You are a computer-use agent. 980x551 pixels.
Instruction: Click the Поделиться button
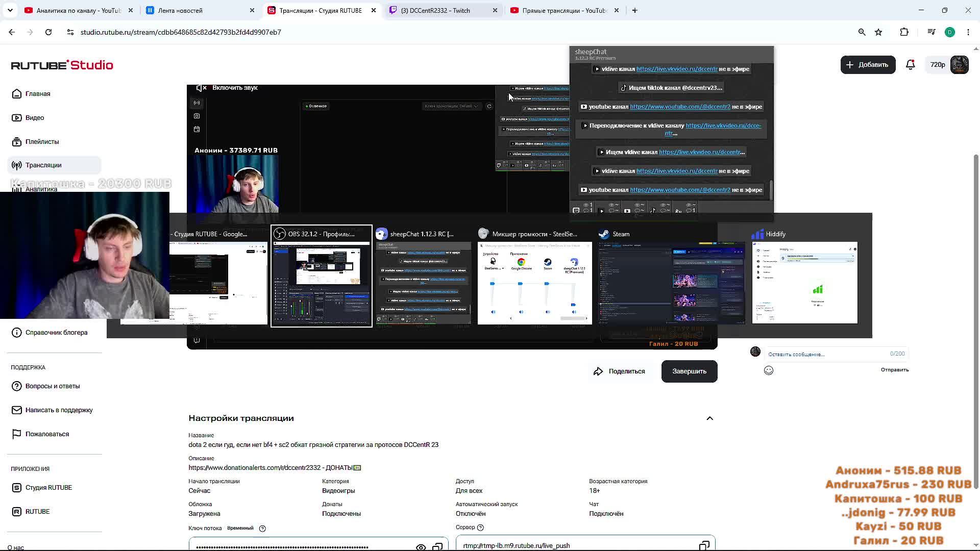(x=619, y=371)
